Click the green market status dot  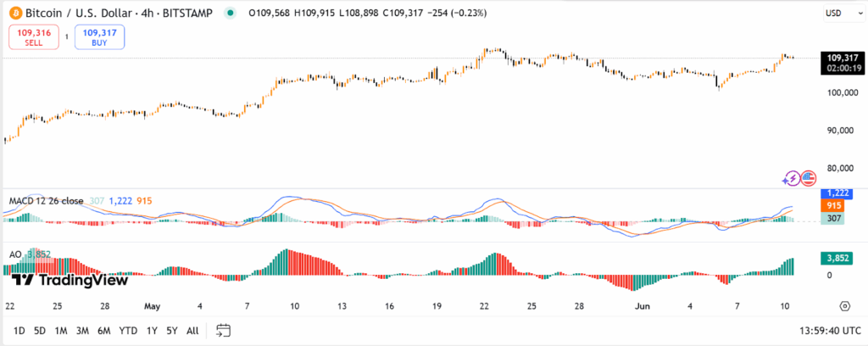click(230, 14)
